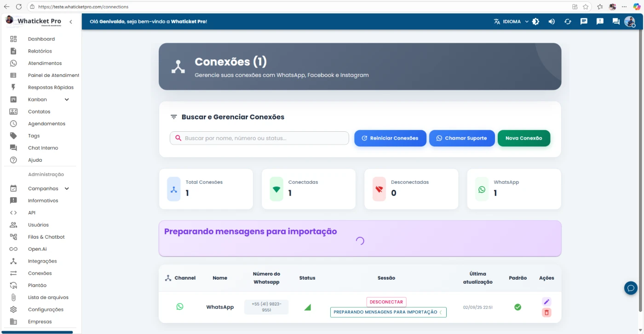Click the browser favorites star icon
This screenshot has height=334, width=644.
pos(586,6)
